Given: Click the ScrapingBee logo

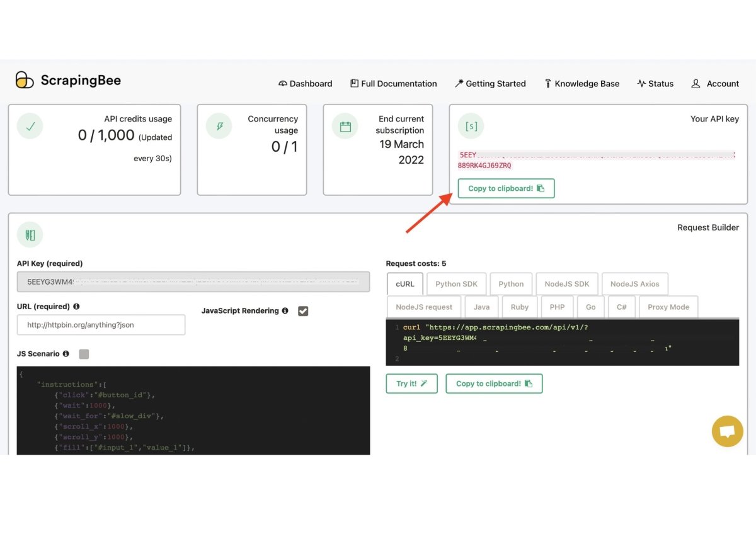Looking at the screenshot, I should point(68,80).
